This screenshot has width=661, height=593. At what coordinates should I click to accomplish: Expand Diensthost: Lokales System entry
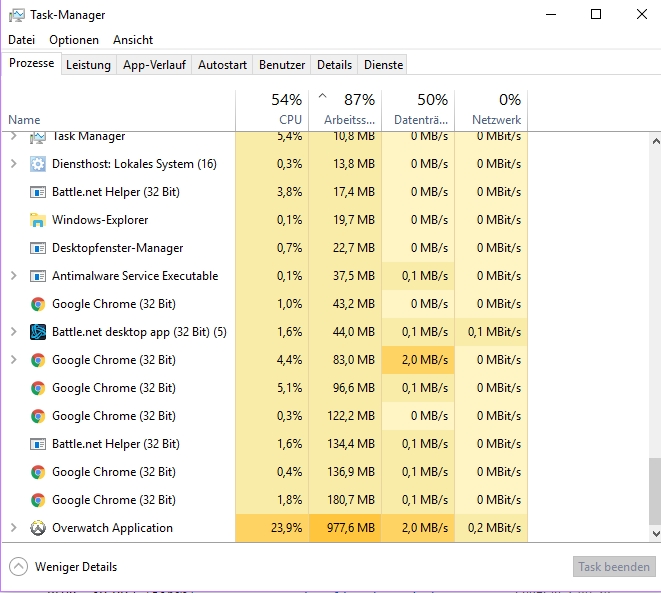pos(14,164)
